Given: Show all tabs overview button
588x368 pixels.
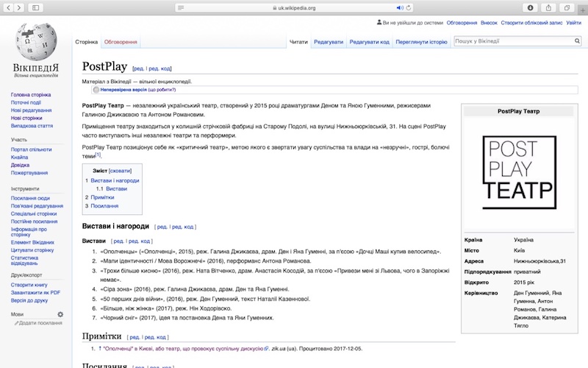Looking at the screenshot, I should pyautogui.click(x=567, y=7).
